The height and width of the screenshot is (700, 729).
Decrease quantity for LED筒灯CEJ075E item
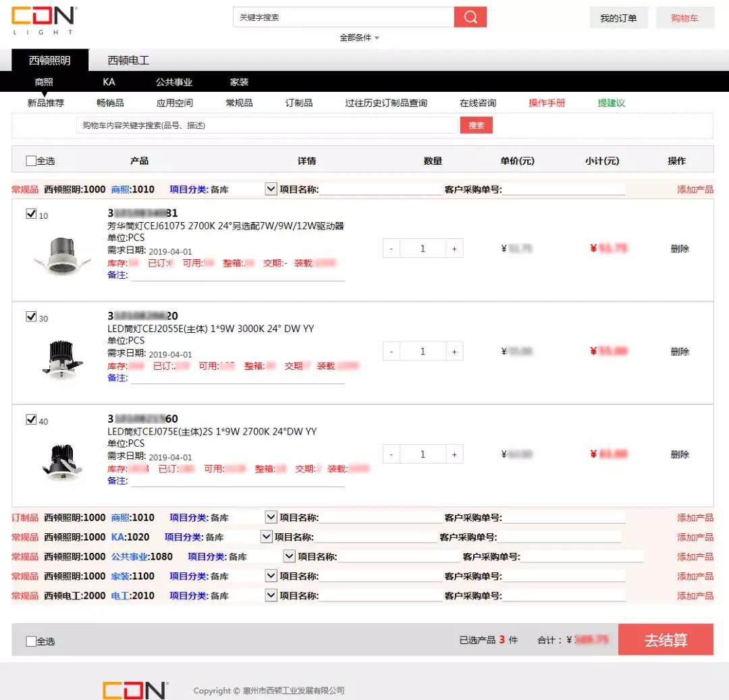click(x=391, y=454)
